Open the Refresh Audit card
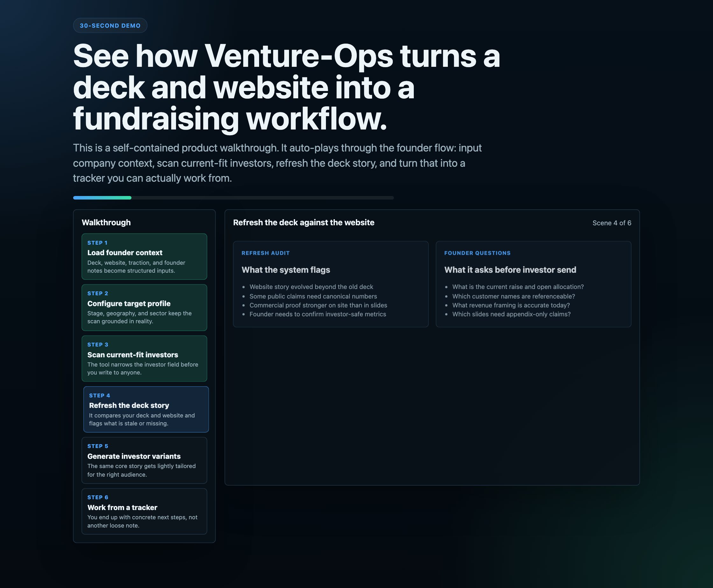The width and height of the screenshot is (713, 588). pyautogui.click(x=331, y=284)
